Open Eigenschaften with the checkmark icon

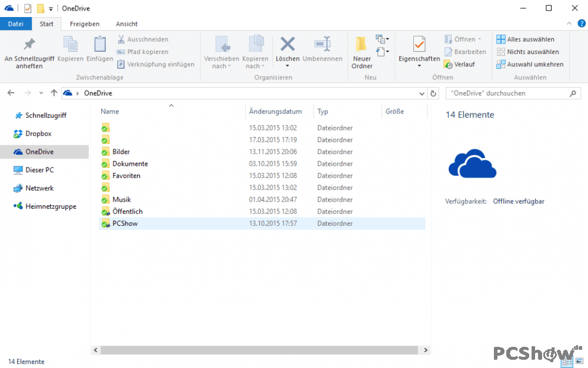(x=419, y=44)
